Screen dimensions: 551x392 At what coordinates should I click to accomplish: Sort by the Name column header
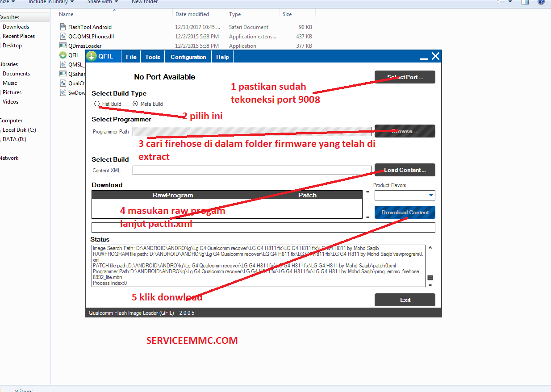(66, 14)
